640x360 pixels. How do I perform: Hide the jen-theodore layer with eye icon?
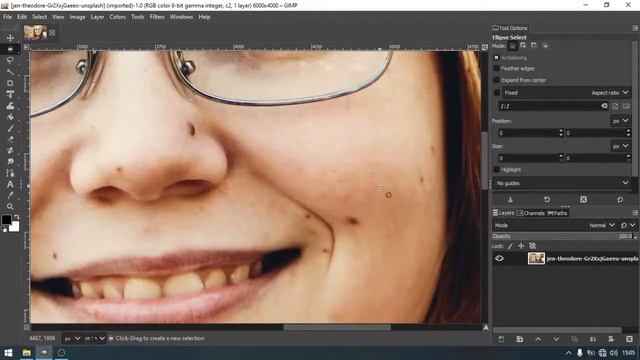pos(499,258)
